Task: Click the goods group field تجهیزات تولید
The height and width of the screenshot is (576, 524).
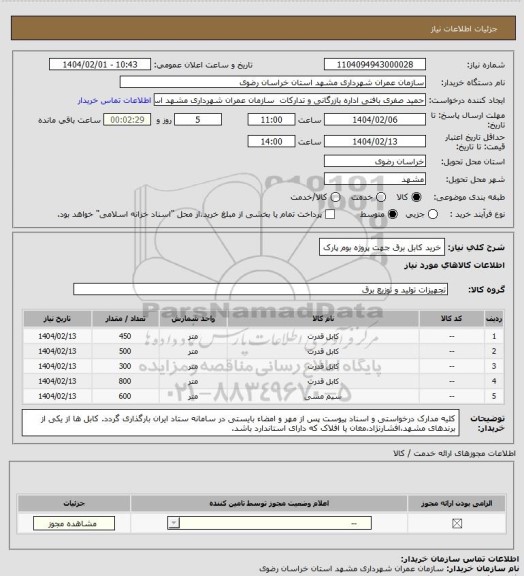Action: tap(261, 289)
